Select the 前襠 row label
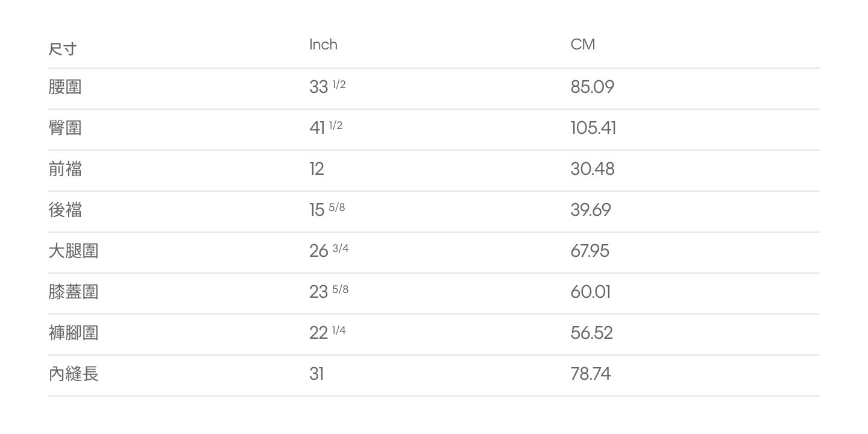Screen dimensions: 868x434 tap(65, 169)
